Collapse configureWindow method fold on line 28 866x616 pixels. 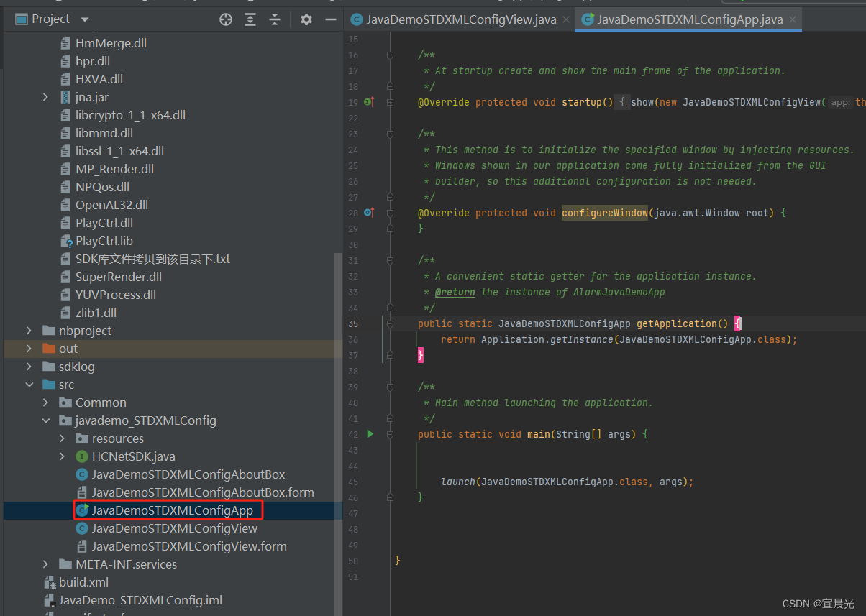pyautogui.click(x=390, y=213)
